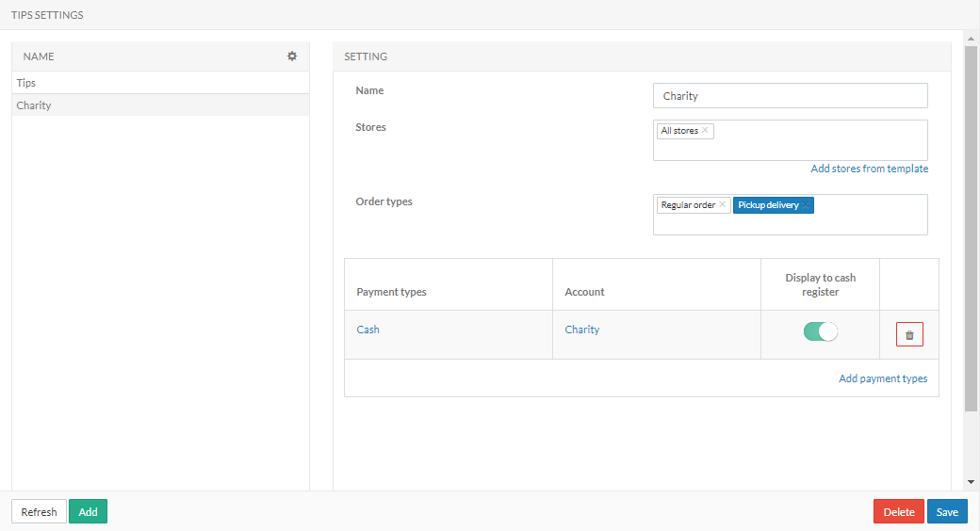
Task: Open the Charity account link
Action: coord(581,330)
